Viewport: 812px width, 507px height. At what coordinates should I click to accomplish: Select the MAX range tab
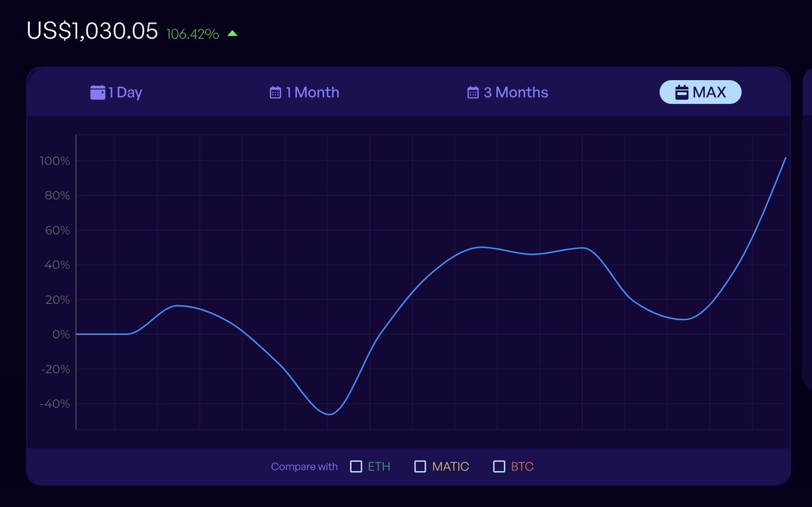(700, 92)
